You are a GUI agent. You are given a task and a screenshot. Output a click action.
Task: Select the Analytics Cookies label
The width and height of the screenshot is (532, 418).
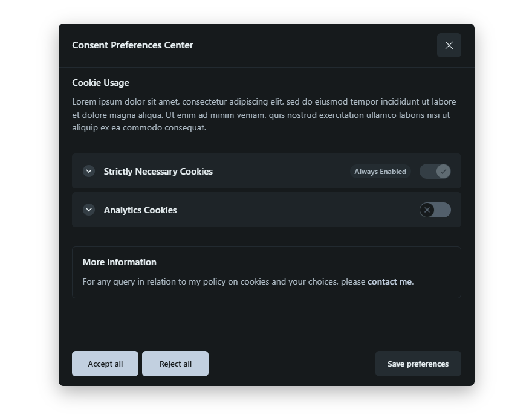click(x=140, y=210)
